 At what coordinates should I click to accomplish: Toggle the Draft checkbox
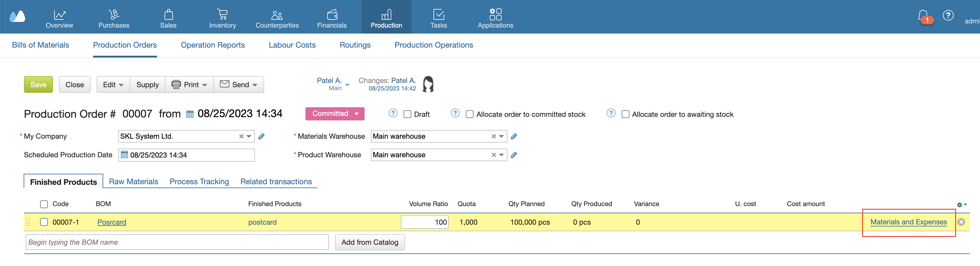tap(407, 114)
